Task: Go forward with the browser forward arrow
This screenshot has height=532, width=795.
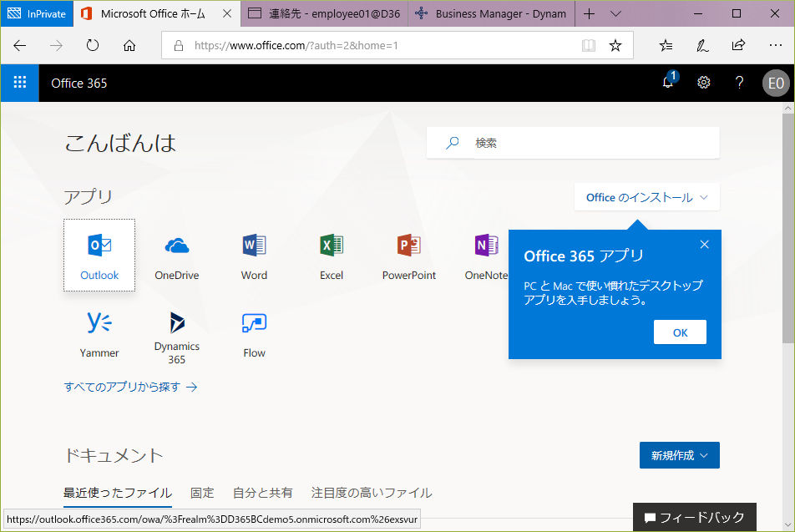Action: click(56, 46)
